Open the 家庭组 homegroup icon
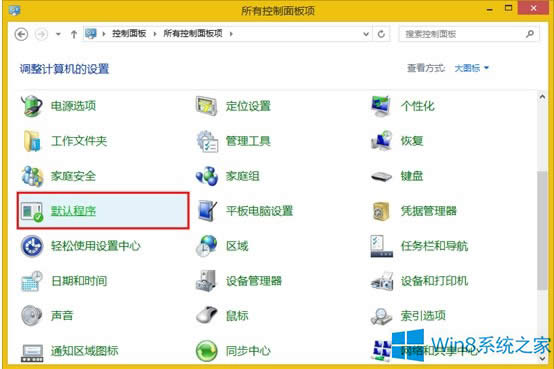554x369 pixels. click(x=207, y=176)
